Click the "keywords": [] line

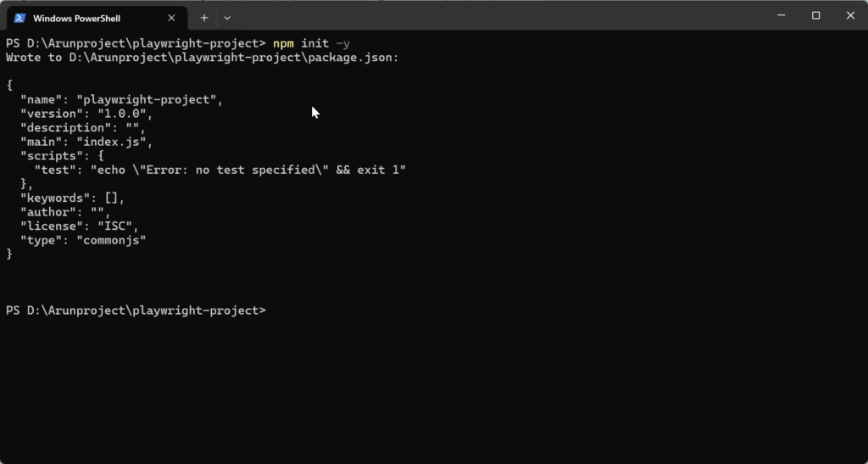tap(72, 198)
